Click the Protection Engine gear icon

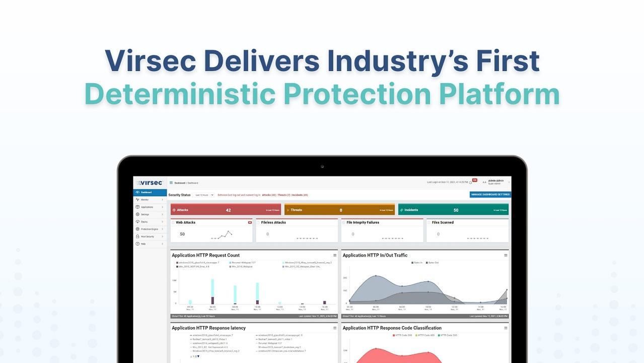point(137,229)
